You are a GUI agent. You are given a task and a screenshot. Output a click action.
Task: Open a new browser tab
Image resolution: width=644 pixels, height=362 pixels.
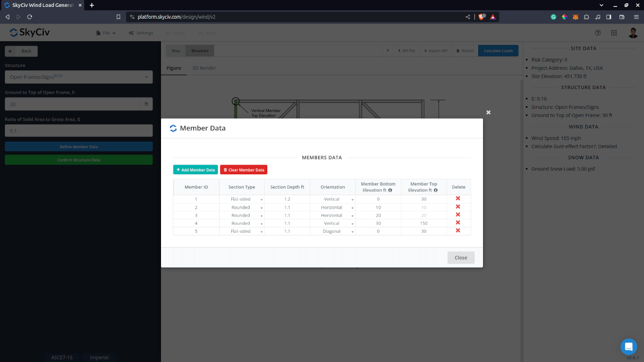[x=92, y=5]
